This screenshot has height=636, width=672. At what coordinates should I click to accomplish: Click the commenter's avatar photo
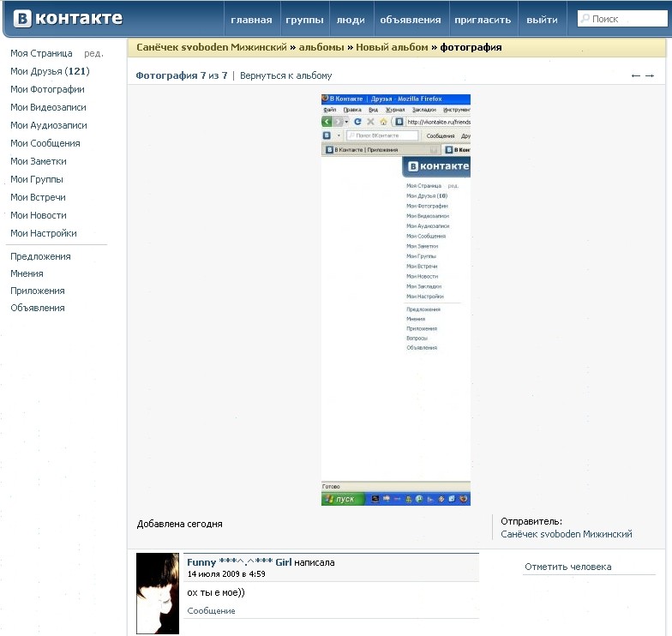tap(158, 593)
